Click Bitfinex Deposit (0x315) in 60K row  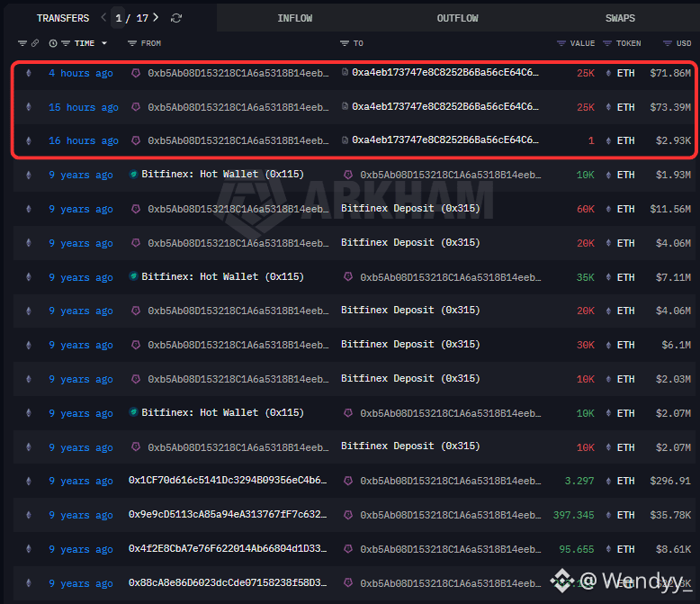(x=410, y=209)
